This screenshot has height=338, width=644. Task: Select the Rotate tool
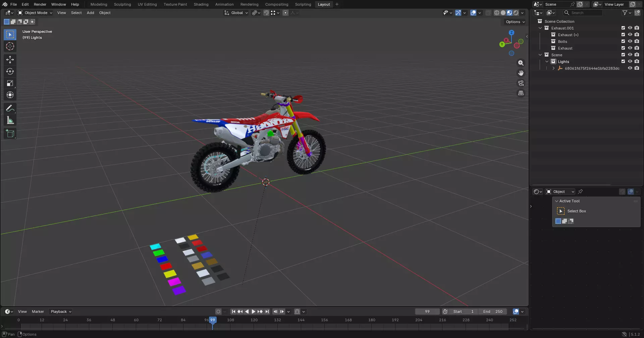[x=10, y=71]
